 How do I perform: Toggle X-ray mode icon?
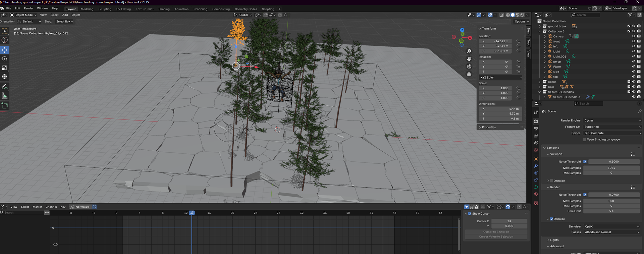click(501, 15)
